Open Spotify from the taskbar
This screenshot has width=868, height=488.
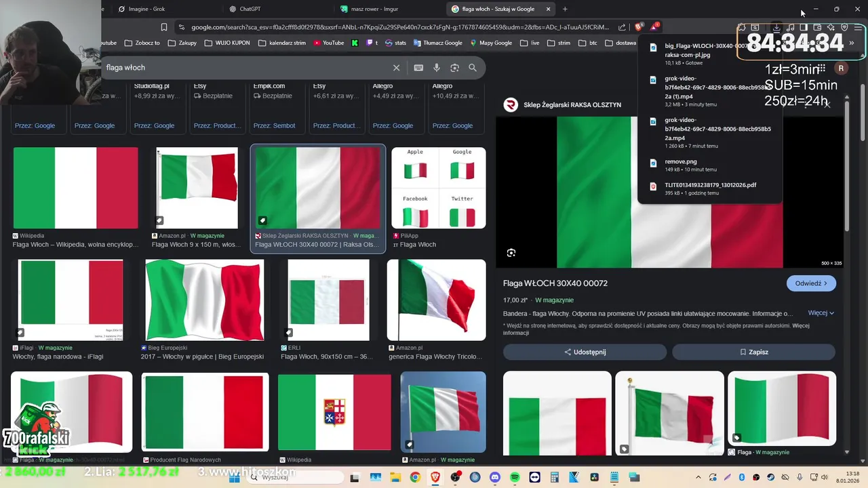click(515, 477)
